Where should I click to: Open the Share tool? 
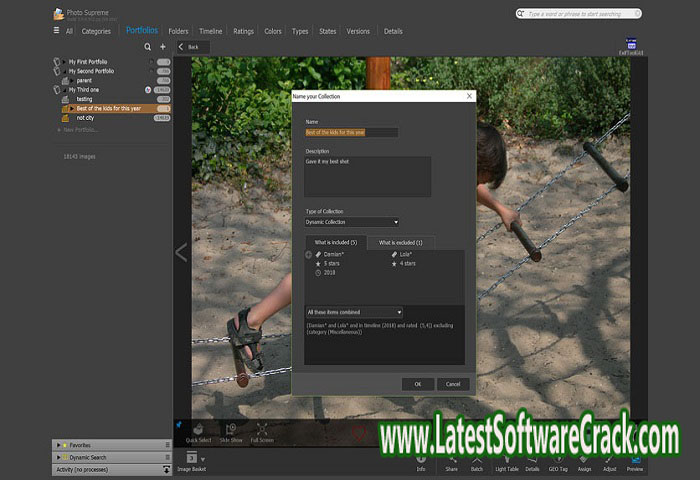tap(452, 462)
